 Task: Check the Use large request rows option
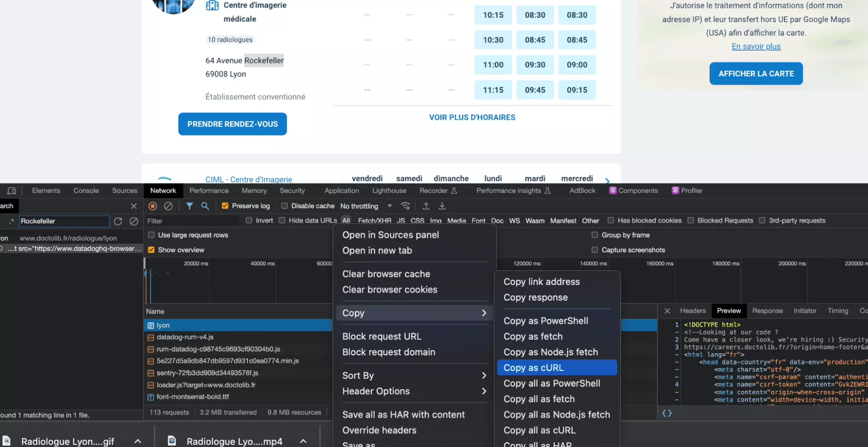[x=151, y=235]
